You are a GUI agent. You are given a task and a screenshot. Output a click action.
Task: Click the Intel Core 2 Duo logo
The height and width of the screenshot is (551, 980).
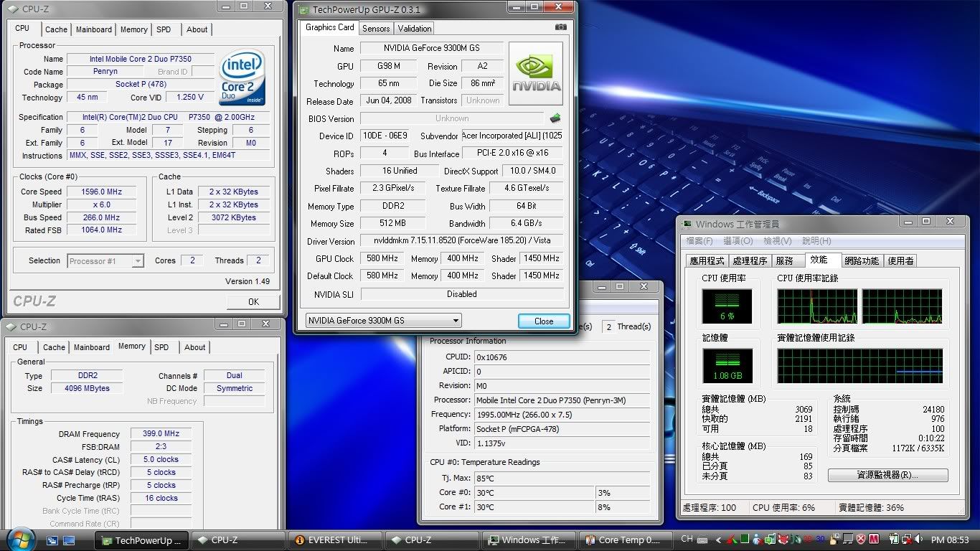coord(242,77)
